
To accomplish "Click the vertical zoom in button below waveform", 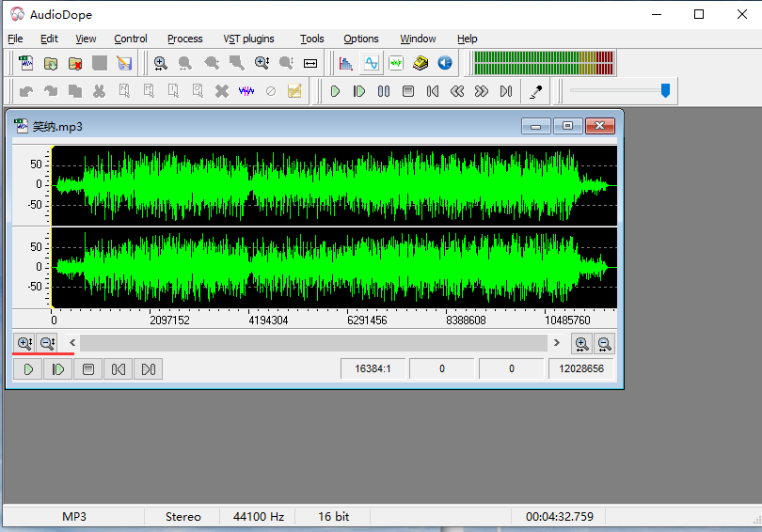I will click(x=25, y=343).
